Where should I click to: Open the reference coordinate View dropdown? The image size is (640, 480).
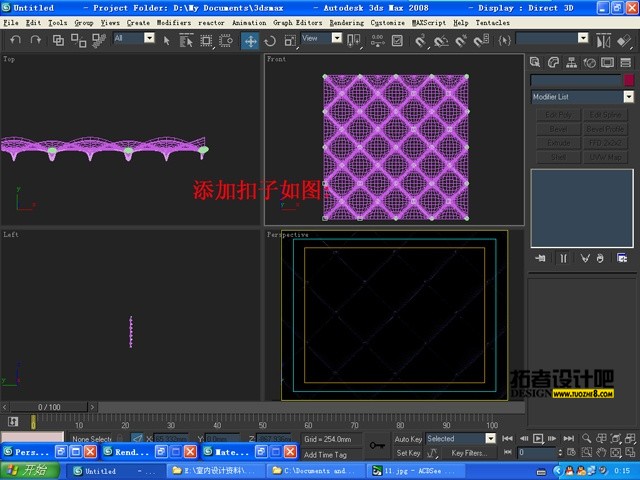(x=337, y=38)
